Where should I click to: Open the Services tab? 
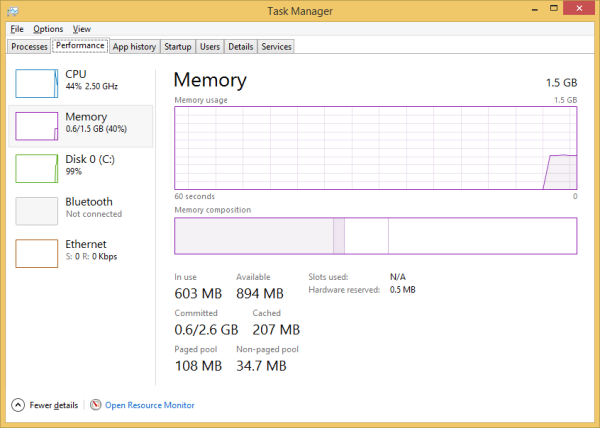pos(276,46)
